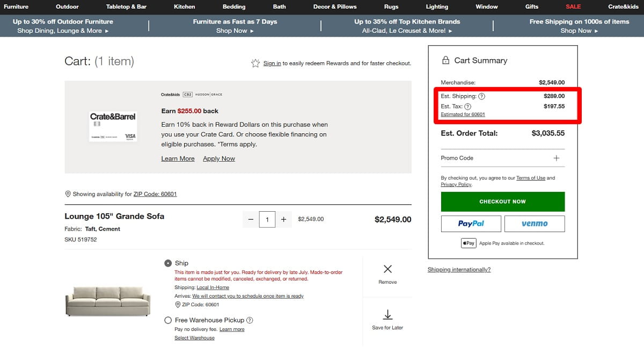Image resolution: width=644 pixels, height=360 pixels.
Task: Open the Decor & Pillows menu
Action: (x=335, y=6)
